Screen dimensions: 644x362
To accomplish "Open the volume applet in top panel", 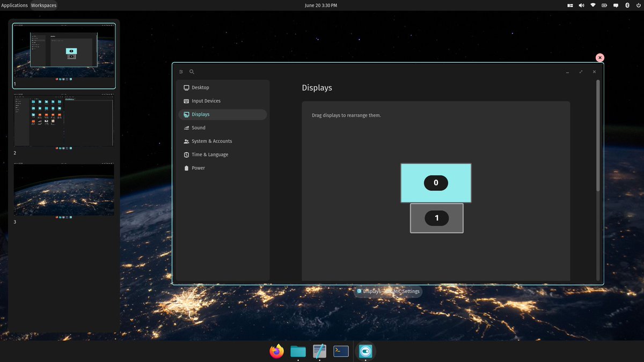I will (581, 5).
